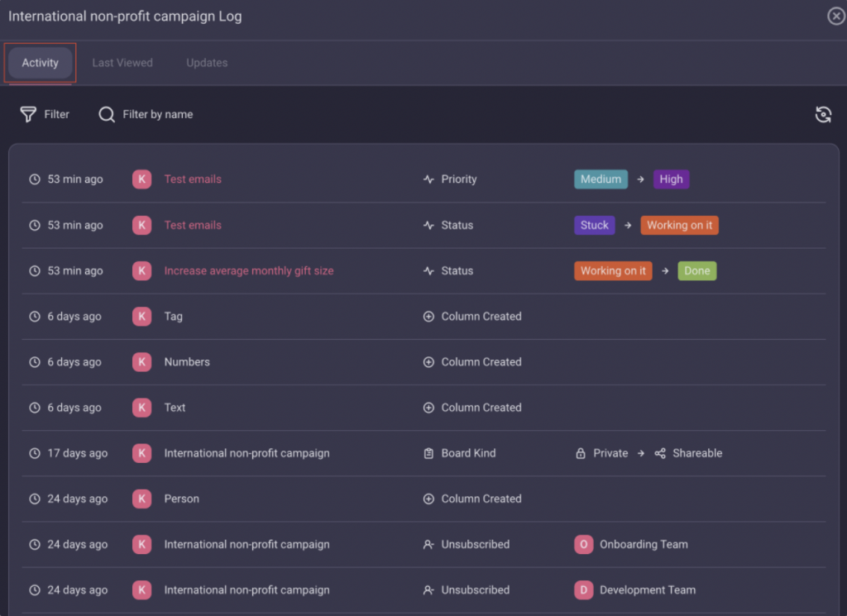Close the campaign Log dialog
This screenshot has width=847, height=616.
tap(835, 17)
